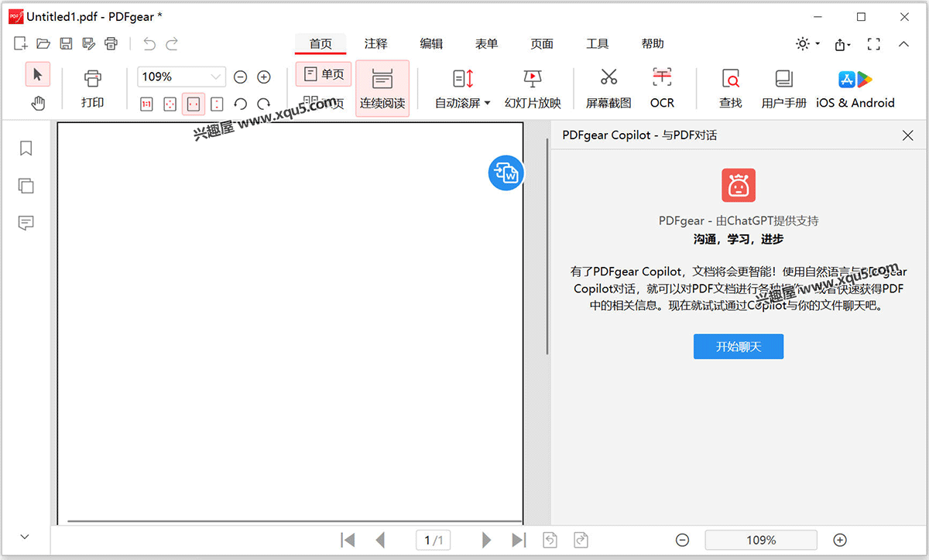Open the 帮助 help tab
The width and height of the screenshot is (929, 560).
653,44
